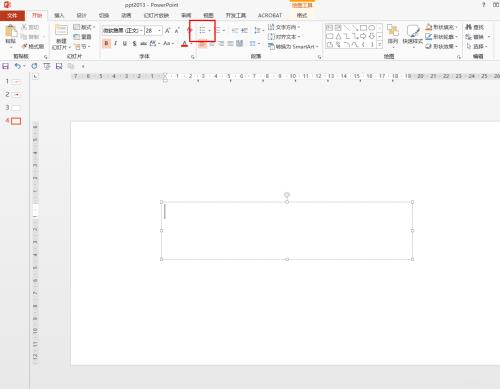Toggle Italic formatting
Image resolution: width=500 pixels, height=389 pixels.
(x=115, y=43)
